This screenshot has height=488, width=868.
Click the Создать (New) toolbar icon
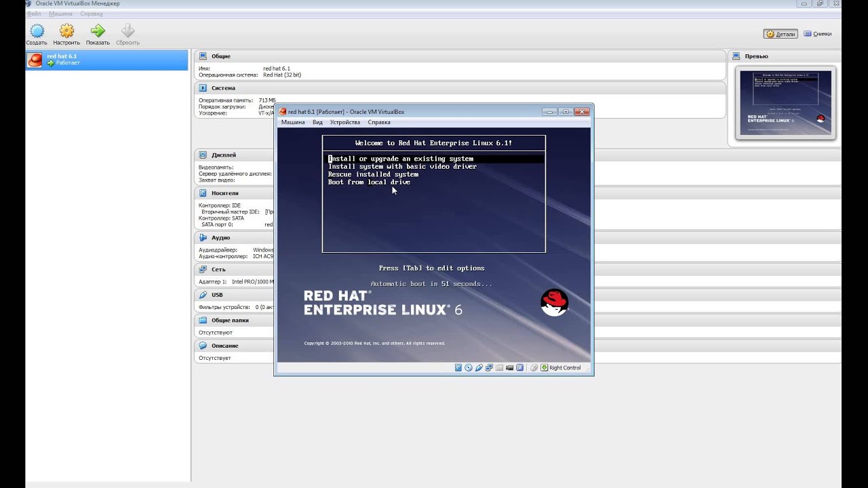[x=37, y=30]
